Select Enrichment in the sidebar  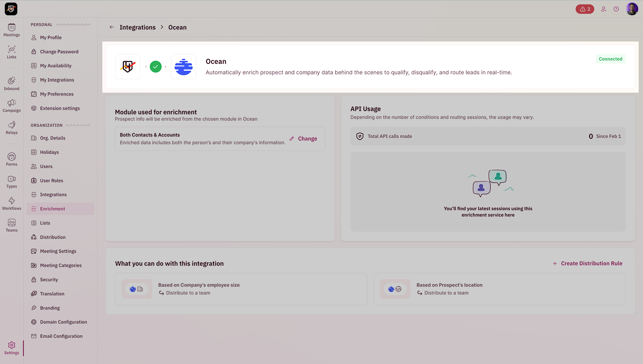(x=60, y=209)
